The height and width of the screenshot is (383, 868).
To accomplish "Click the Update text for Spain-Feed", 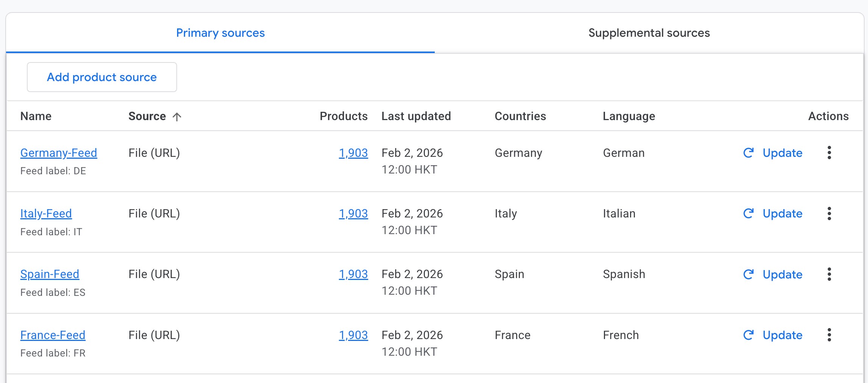I will tap(782, 274).
